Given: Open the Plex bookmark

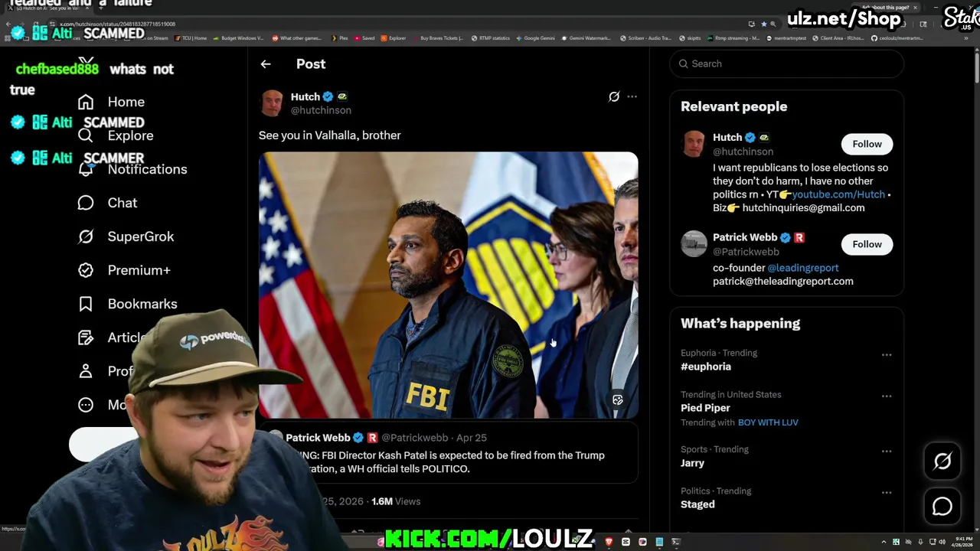Looking at the screenshot, I should tap(340, 37).
